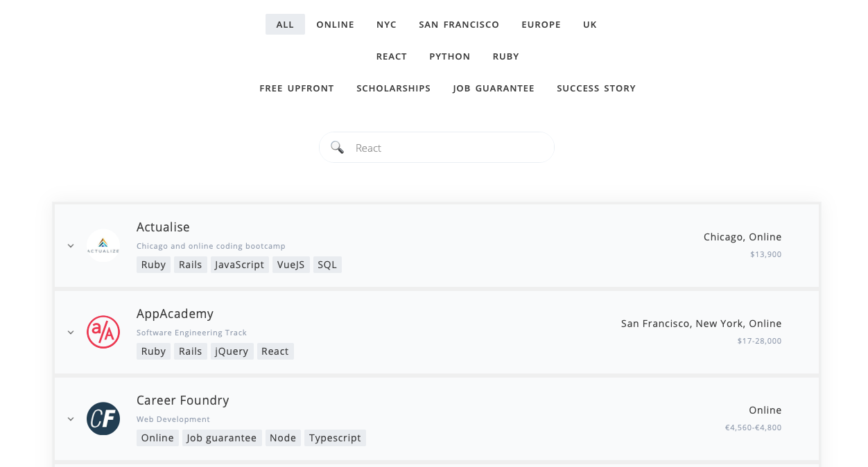
Task: Click 'San Francisco, New York, Online' text
Action: tap(702, 324)
